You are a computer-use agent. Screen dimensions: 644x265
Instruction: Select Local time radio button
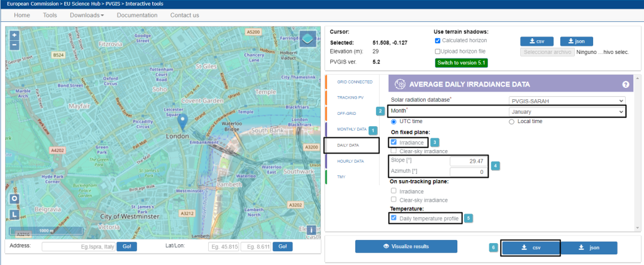[512, 121]
